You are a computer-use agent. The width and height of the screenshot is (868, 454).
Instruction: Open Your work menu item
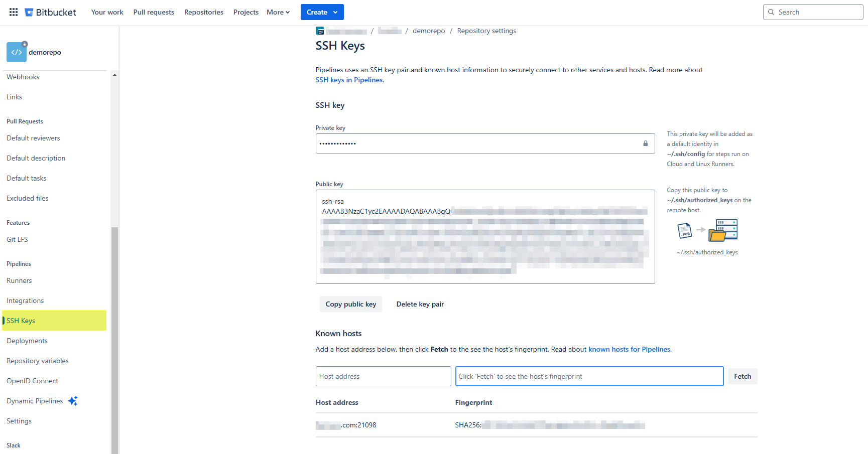click(107, 12)
